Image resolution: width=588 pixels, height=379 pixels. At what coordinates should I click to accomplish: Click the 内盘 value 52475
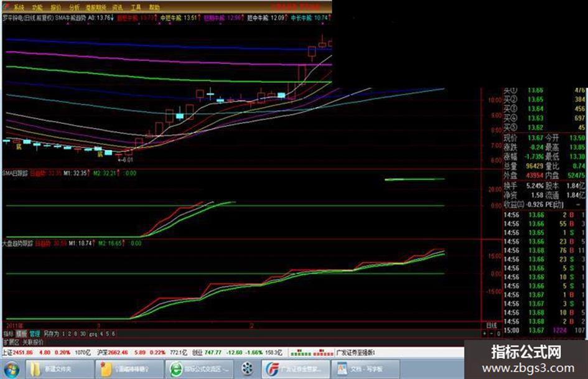point(576,175)
